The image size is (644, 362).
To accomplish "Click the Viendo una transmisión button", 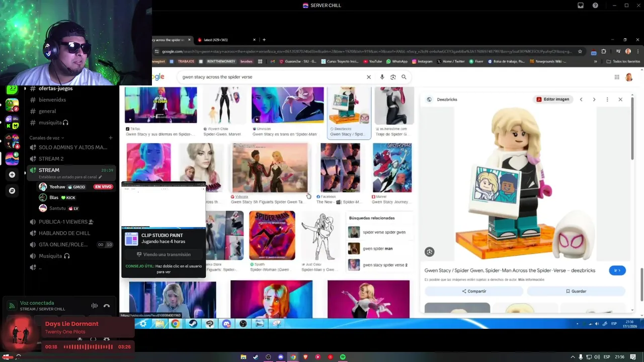I will coord(164,254).
